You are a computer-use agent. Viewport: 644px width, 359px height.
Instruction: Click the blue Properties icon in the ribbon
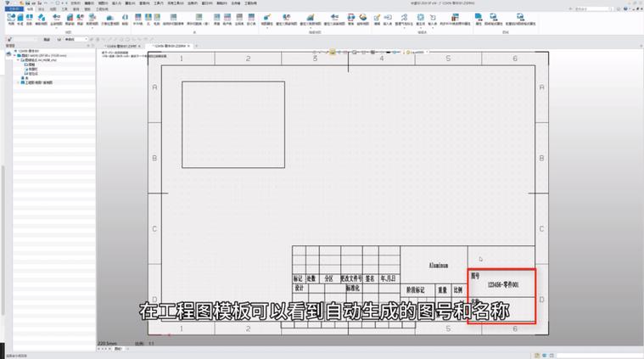479,18
